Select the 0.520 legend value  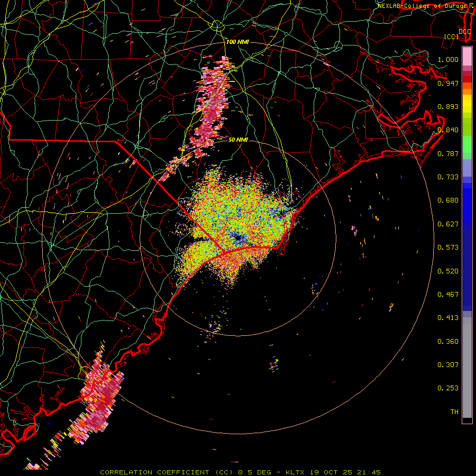tap(448, 271)
